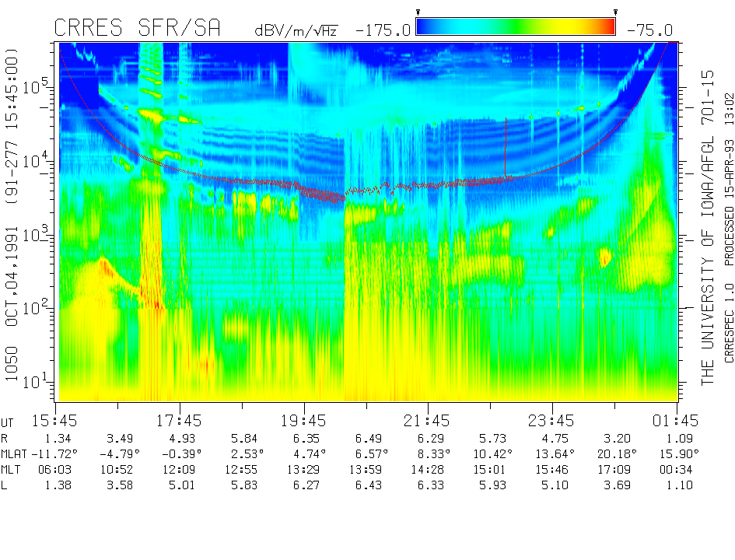Click the 21:45 UT time label

point(428,421)
